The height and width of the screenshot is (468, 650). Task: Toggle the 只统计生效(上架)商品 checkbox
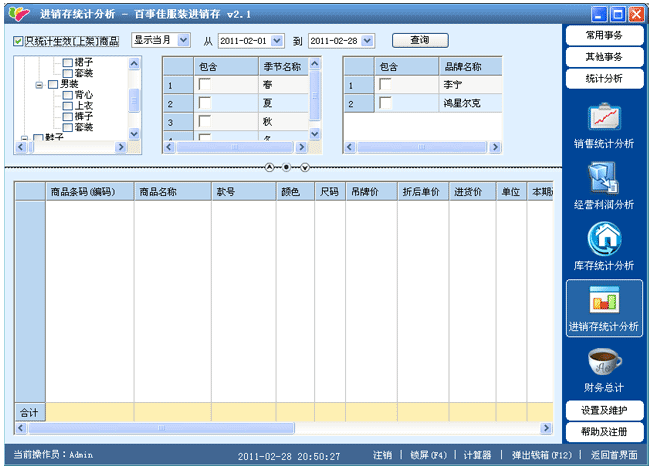(x=19, y=41)
